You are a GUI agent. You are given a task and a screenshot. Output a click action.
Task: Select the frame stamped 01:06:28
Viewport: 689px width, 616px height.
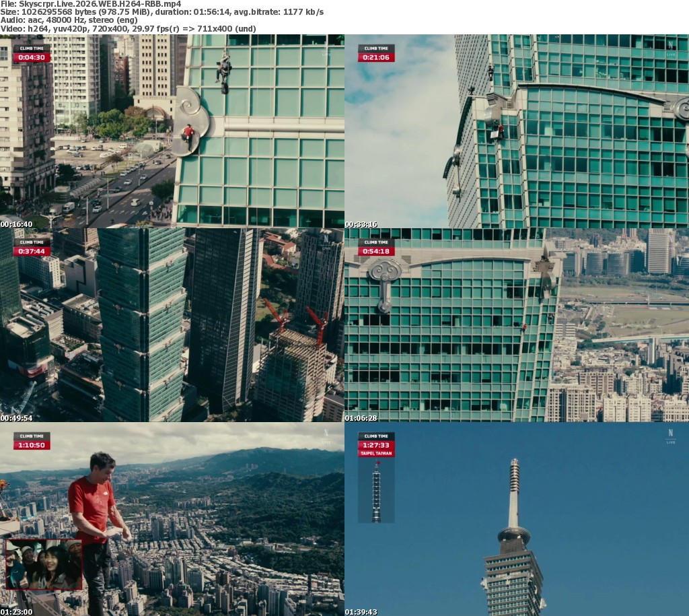(517, 325)
